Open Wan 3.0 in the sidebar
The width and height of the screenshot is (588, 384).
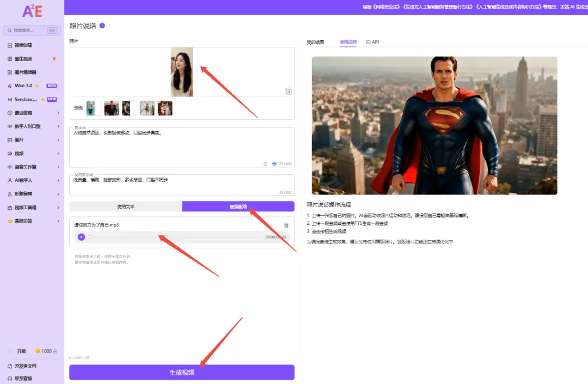[x=23, y=86]
